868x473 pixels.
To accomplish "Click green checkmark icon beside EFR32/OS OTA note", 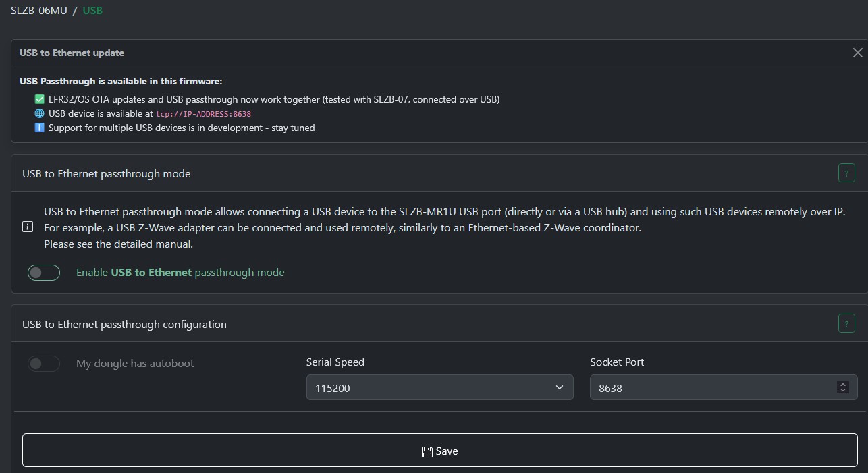I will (40, 99).
